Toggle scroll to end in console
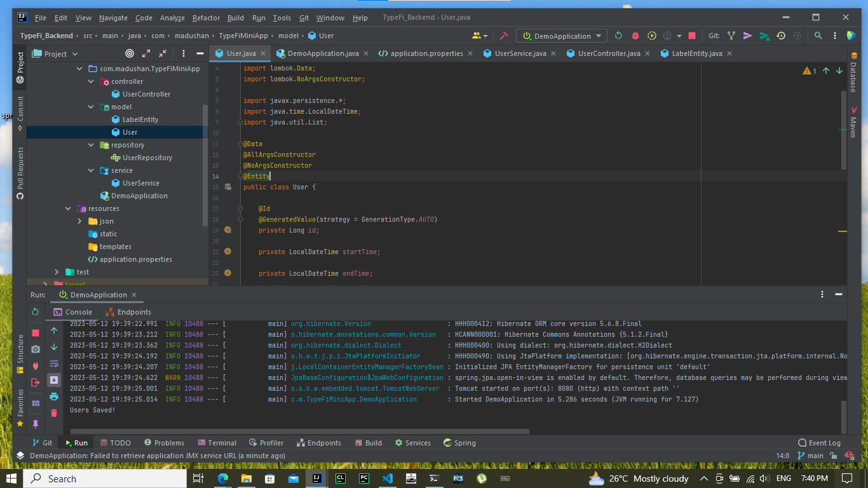 [x=54, y=379]
